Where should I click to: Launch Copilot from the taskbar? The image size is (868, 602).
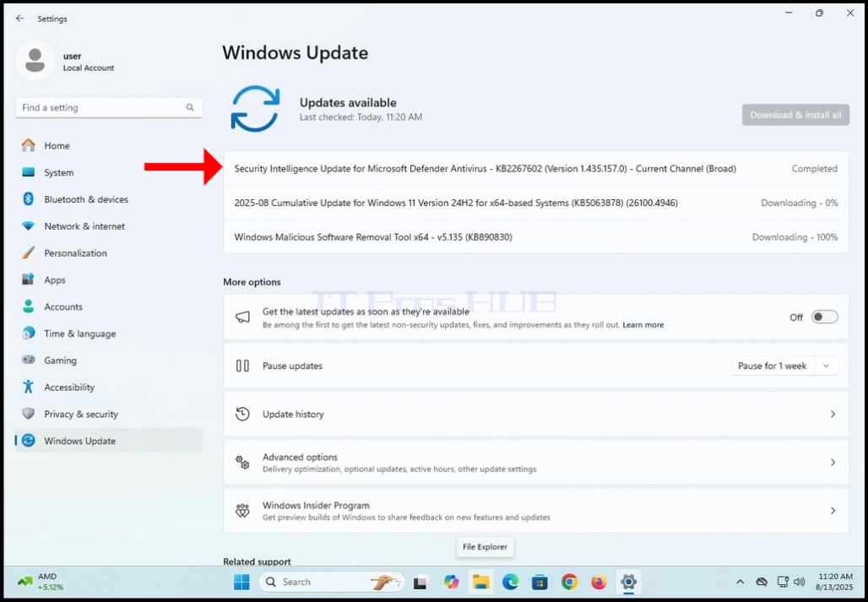pyautogui.click(x=451, y=582)
